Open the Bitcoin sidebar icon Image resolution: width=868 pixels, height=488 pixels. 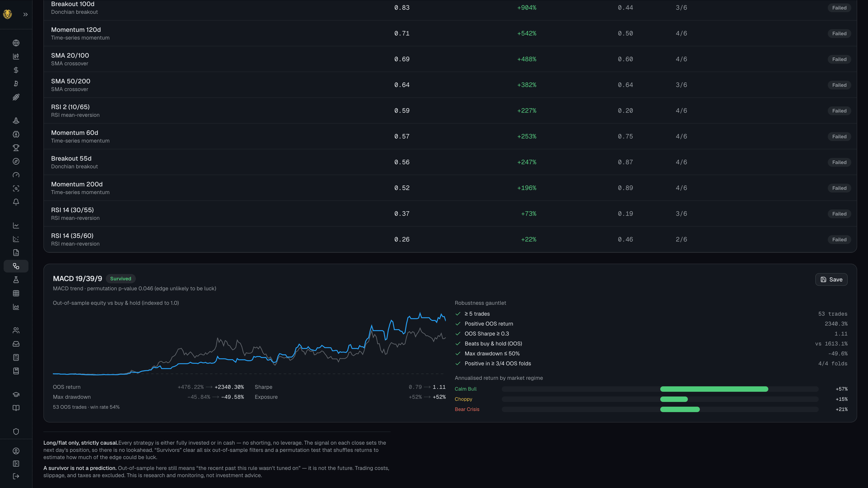point(16,84)
